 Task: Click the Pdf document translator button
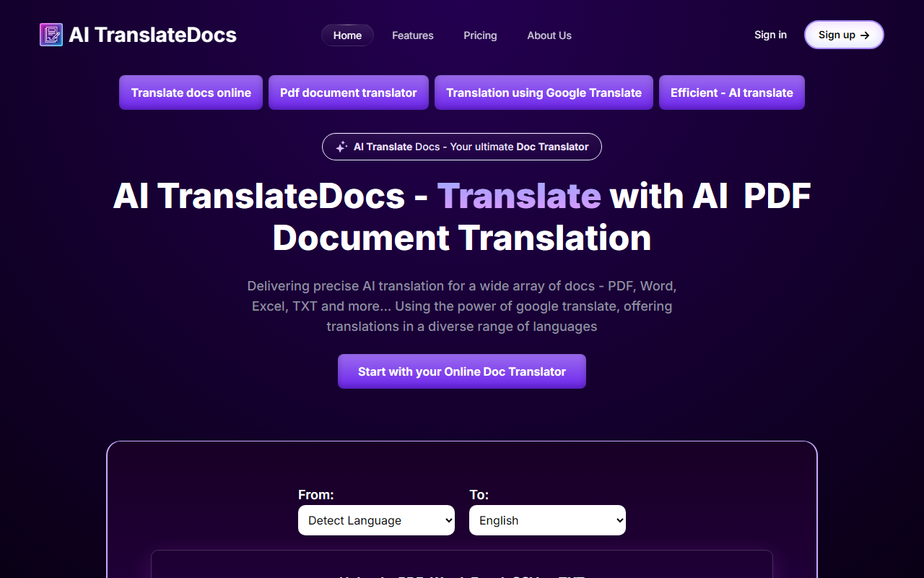[x=349, y=92]
